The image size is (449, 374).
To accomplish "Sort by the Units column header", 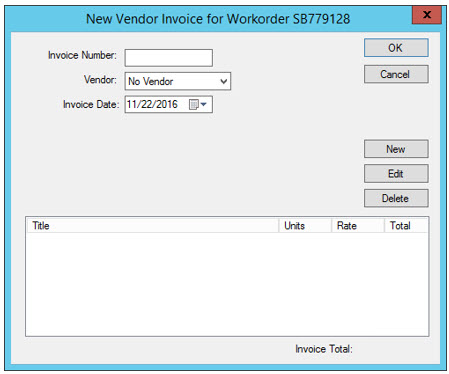I will click(305, 226).
